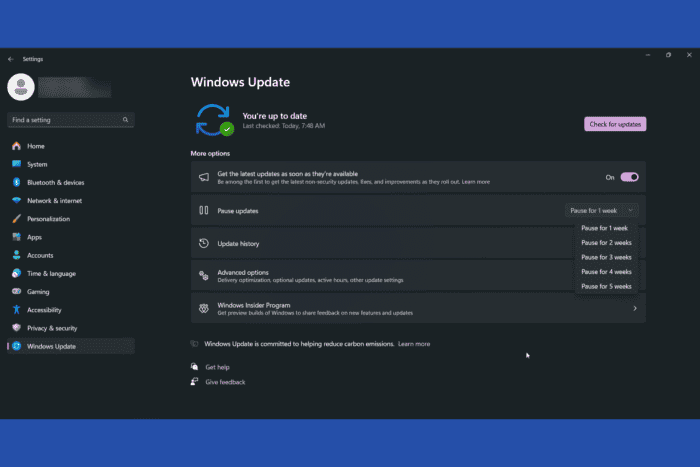Click the Network & internet wifi icon

click(x=17, y=200)
